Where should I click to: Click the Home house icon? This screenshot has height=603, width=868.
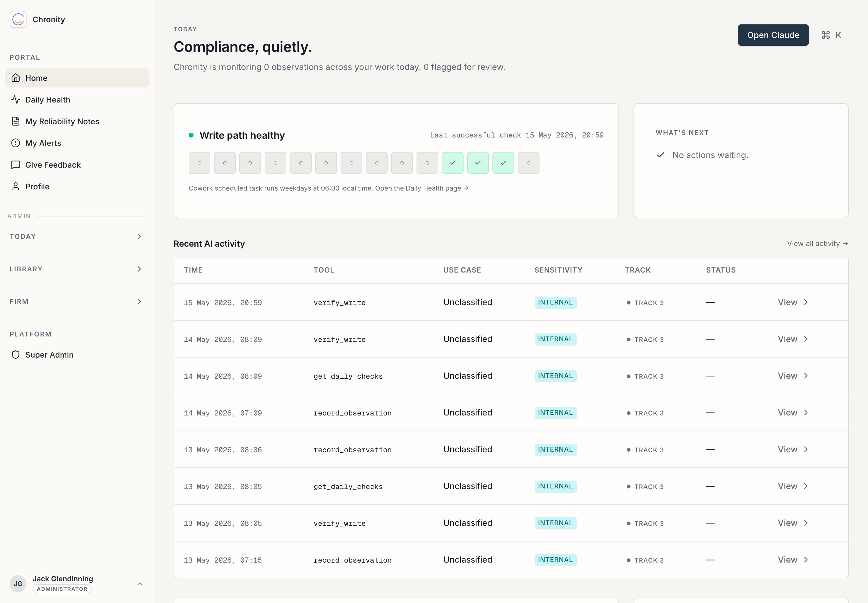click(15, 78)
